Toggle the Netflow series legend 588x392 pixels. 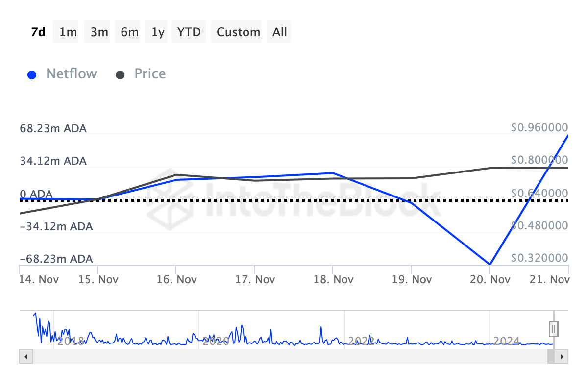[72, 74]
